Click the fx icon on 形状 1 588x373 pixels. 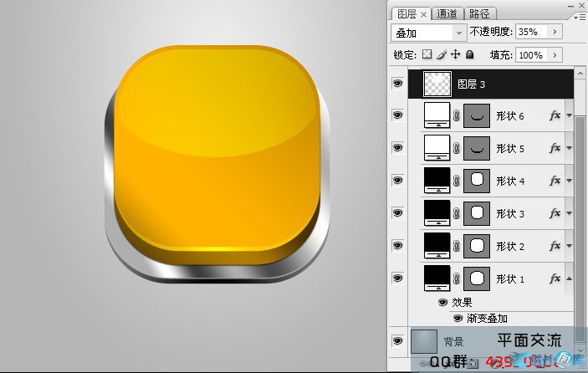tap(555, 278)
